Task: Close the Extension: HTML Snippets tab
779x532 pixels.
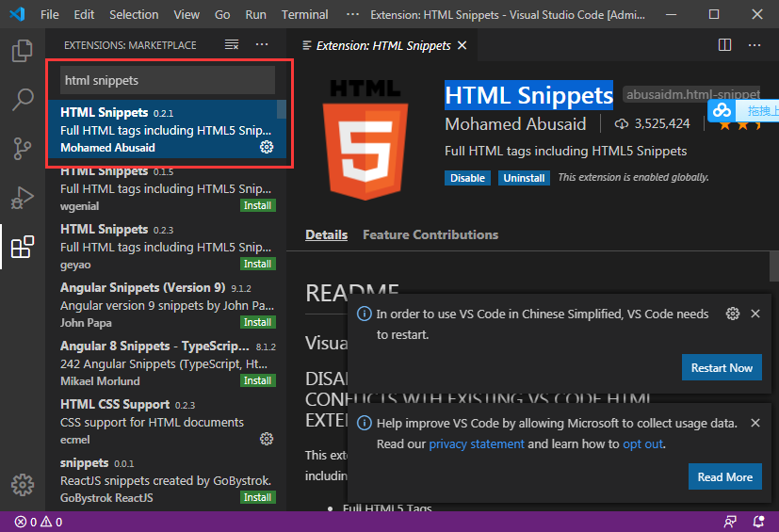Action: (x=463, y=45)
